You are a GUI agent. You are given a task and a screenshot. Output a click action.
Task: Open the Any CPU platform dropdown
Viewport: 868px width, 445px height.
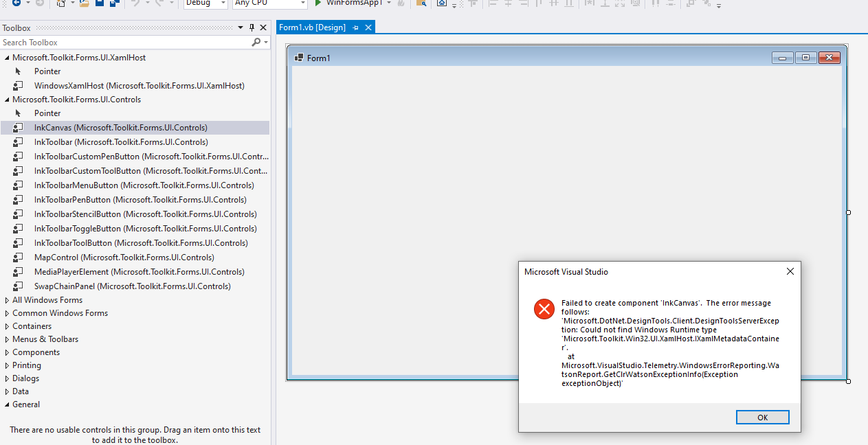(x=269, y=3)
